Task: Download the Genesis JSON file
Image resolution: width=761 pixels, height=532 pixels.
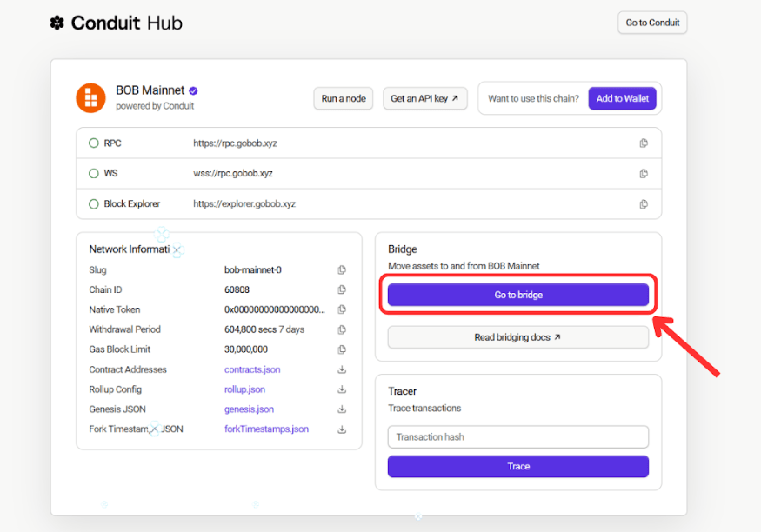Action: (342, 409)
